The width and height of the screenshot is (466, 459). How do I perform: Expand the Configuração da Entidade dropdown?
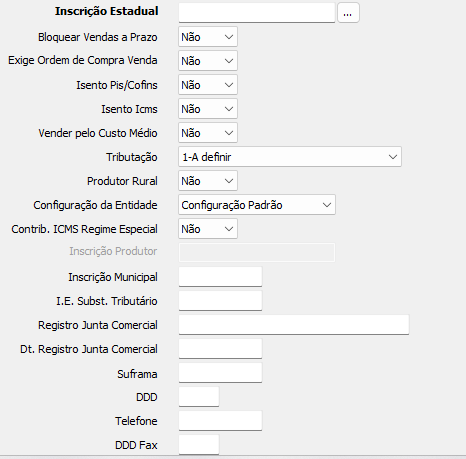pyautogui.click(x=257, y=205)
